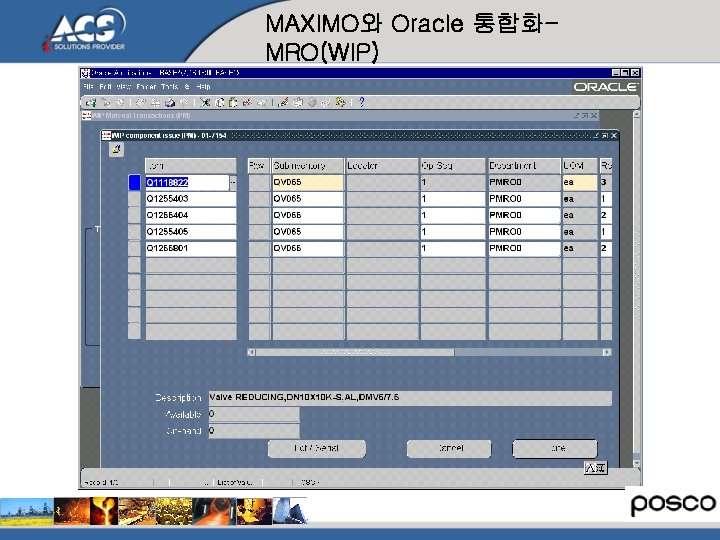Select the row indicator for item Q1118822
Screen dimensions: 720x540
click(x=134, y=182)
